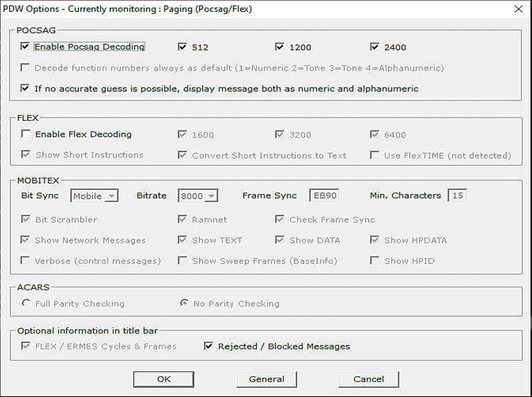
Task: Toggle Bit Scrambler checkbox
Action: pyautogui.click(x=26, y=219)
